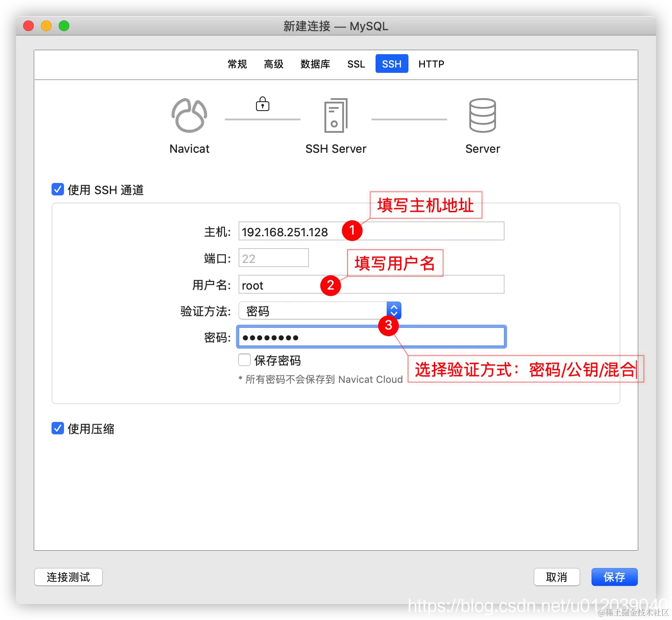Click the 保存 button
672x620 pixels.
pos(614,577)
